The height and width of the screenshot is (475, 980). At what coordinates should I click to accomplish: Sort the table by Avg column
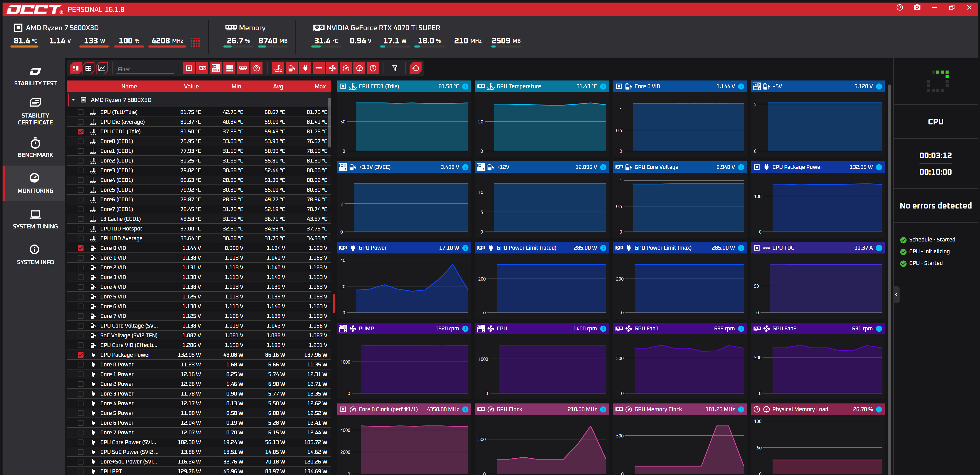click(x=278, y=86)
